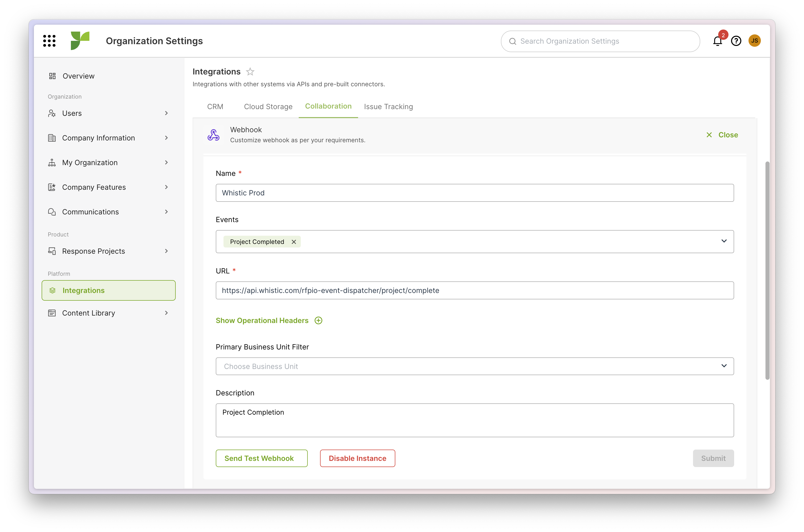The height and width of the screenshot is (532, 804).
Task: Click the green leaf company logo
Action: [x=80, y=41]
